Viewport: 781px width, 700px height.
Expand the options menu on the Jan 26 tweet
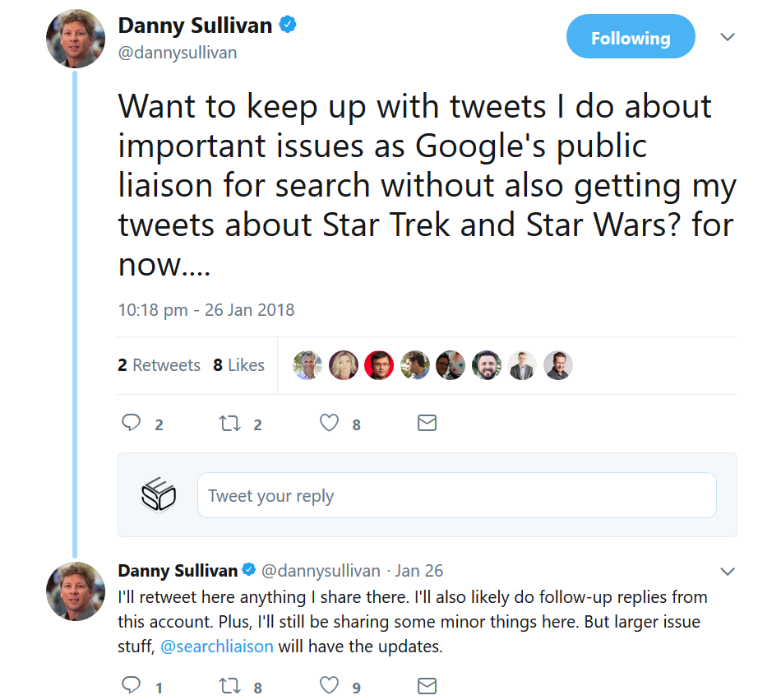pos(727,570)
